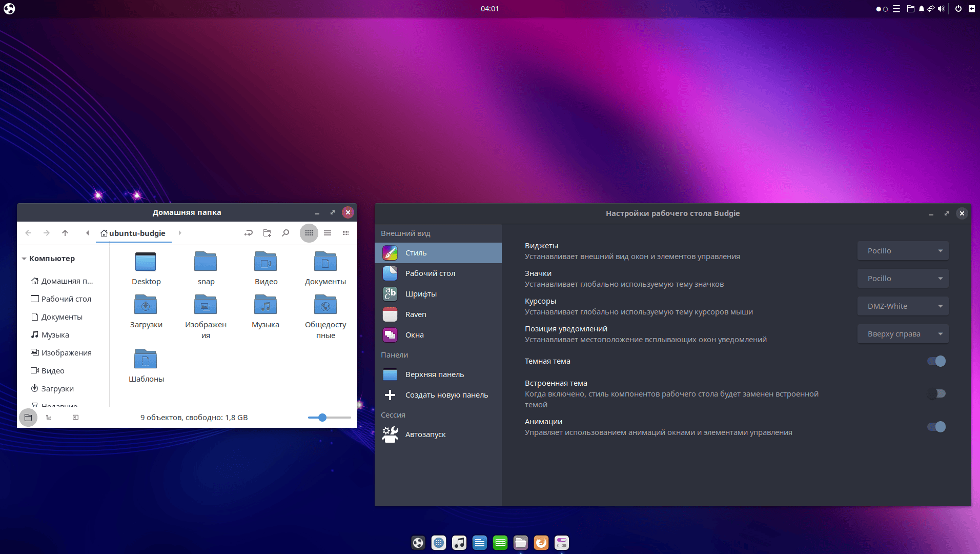980x554 pixels.
Task: Open the Автозапуск session settings
Action: point(425,434)
